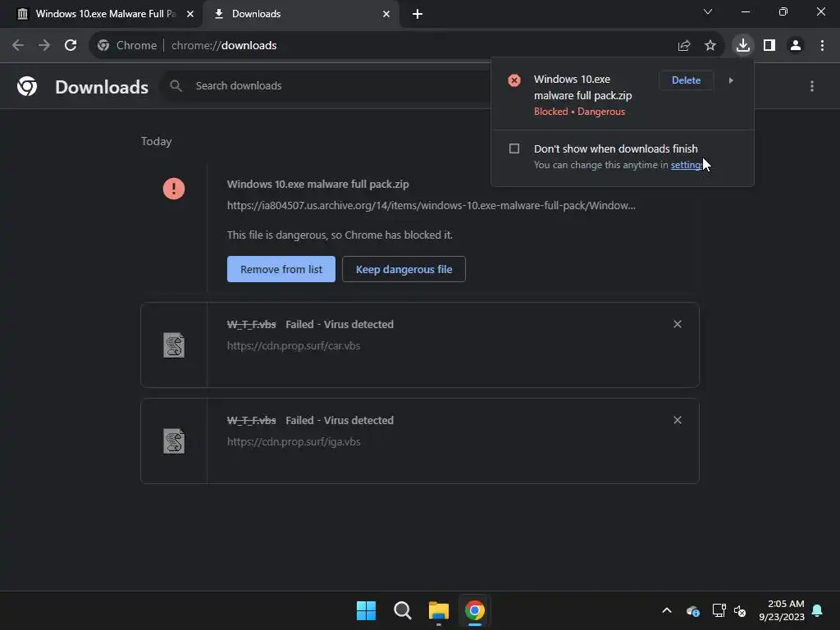The width and height of the screenshot is (840, 630).
Task: Check Don't show when downloads finish
Action: coord(514,148)
